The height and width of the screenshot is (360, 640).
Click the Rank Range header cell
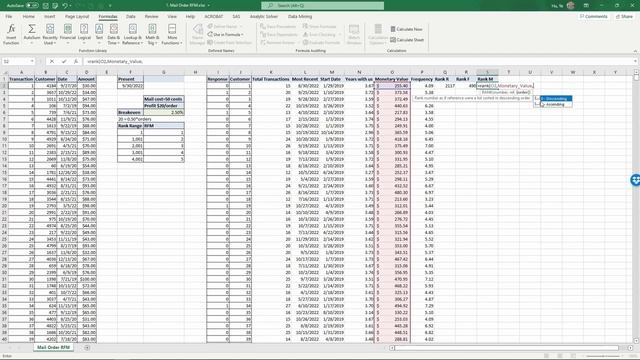click(130, 126)
